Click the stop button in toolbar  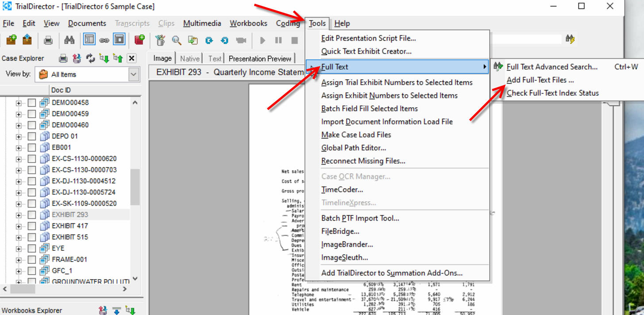pos(294,40)
